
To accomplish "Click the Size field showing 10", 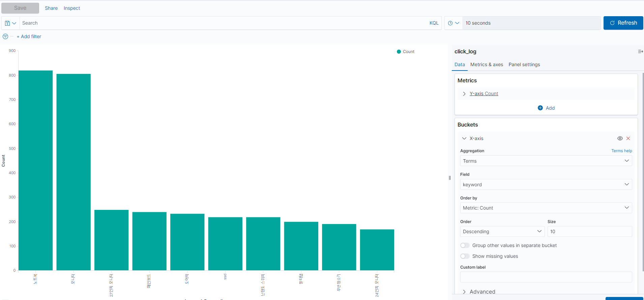I will [x=590, y=231].
